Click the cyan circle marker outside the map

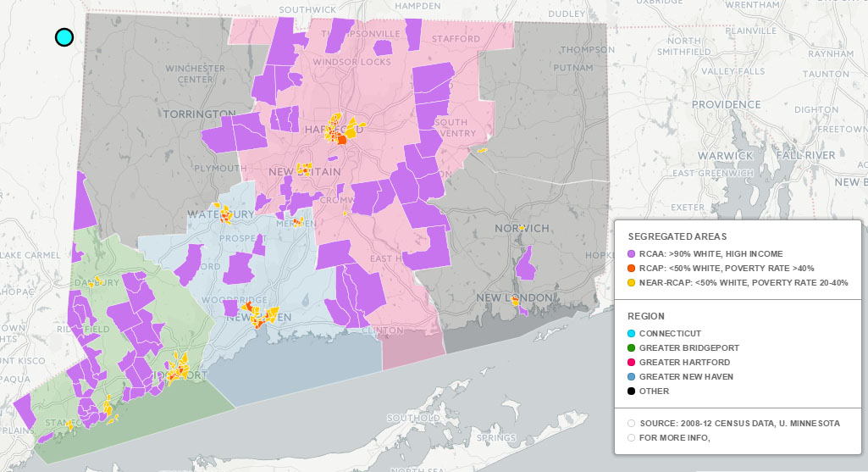pos(64,37)
